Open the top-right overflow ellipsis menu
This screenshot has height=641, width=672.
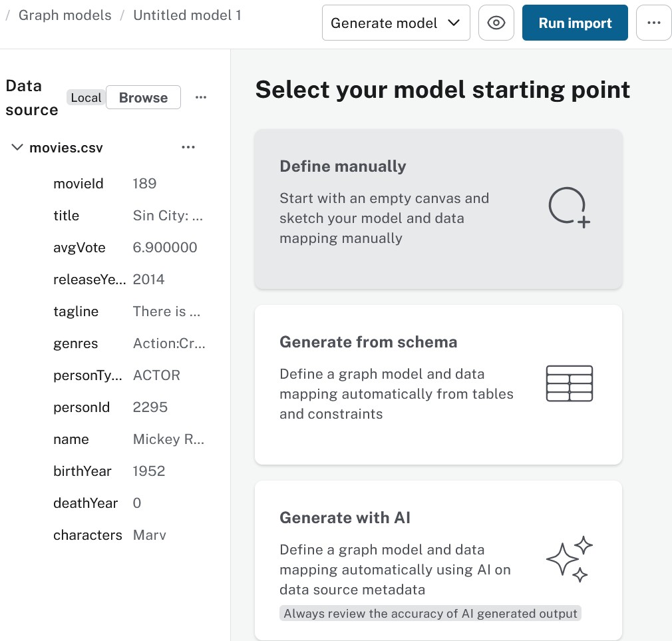click(653, 22)
